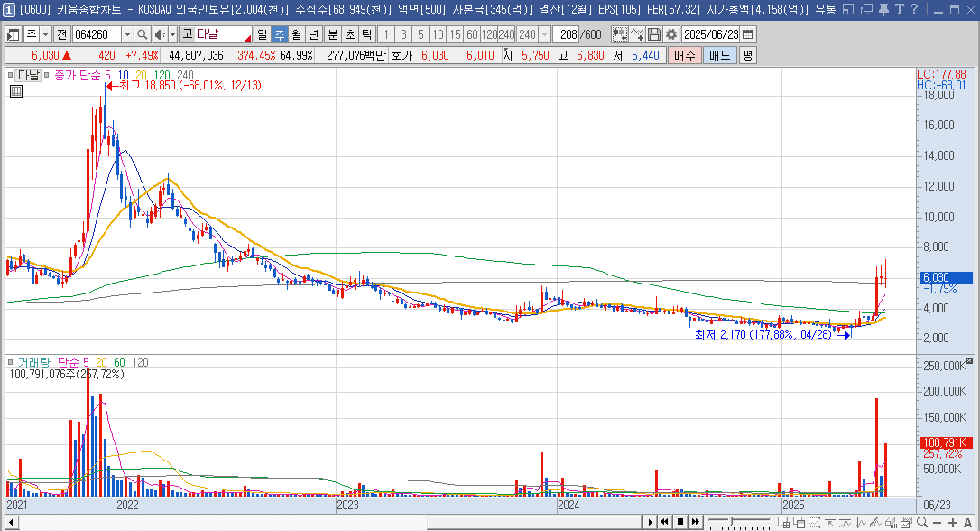
Task: Select daily chart period 일
Action: pos(262,34)
